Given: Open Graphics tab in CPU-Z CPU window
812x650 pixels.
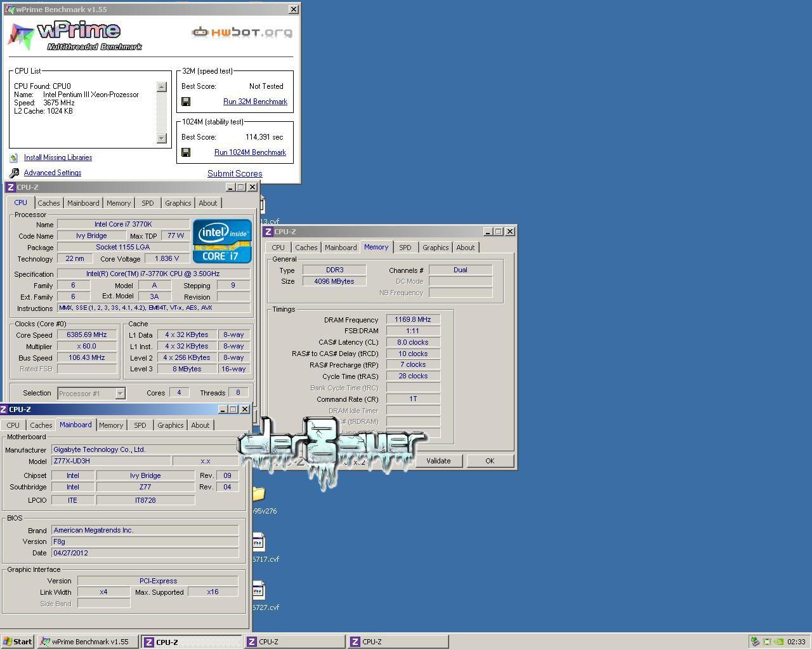Looking at the screenshot, I should click(x=178, y=203).
